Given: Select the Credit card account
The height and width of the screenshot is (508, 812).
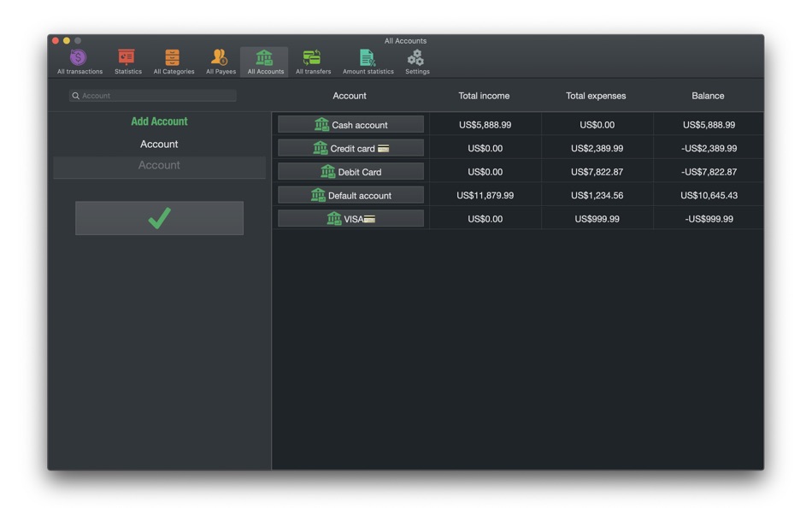Looking at the screenshot, I should click(350, 147).
